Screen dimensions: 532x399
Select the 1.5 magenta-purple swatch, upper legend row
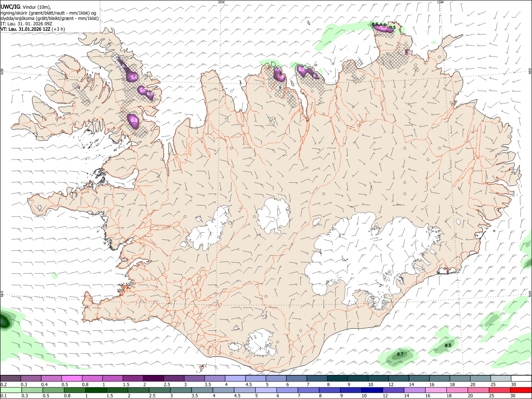tap(133, 378)
